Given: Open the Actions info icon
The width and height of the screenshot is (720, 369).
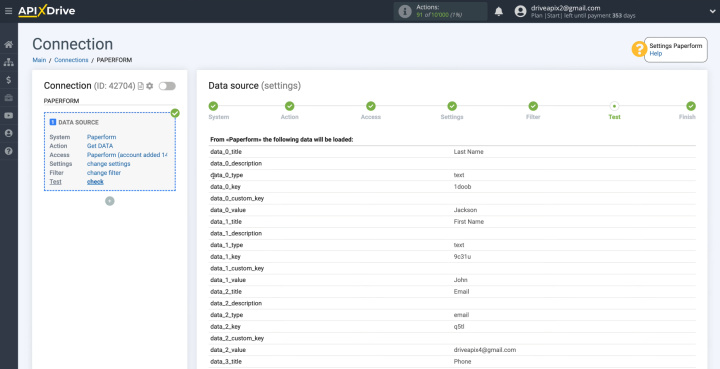Looking at the screenshot, I should click(405, 11).
